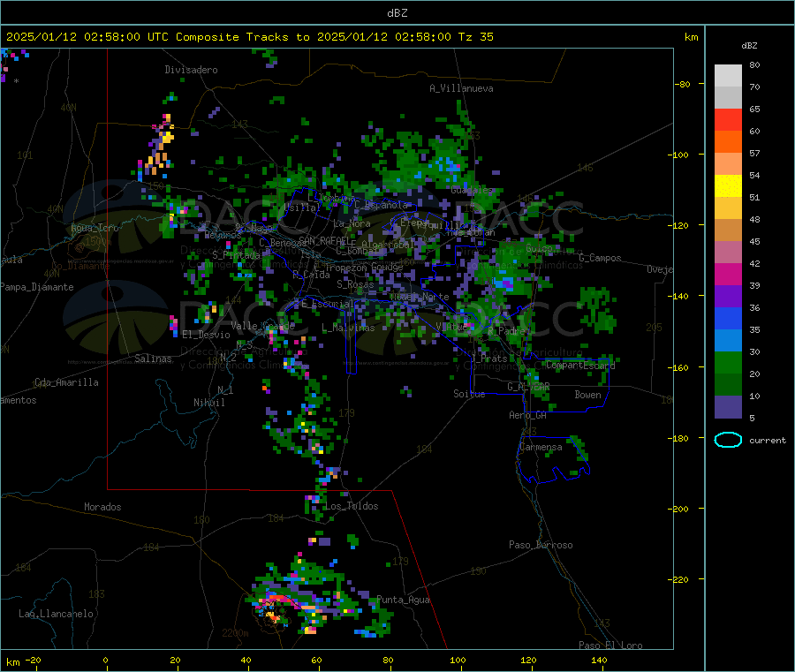Click the dBZ legend heading

click(749, 46)
